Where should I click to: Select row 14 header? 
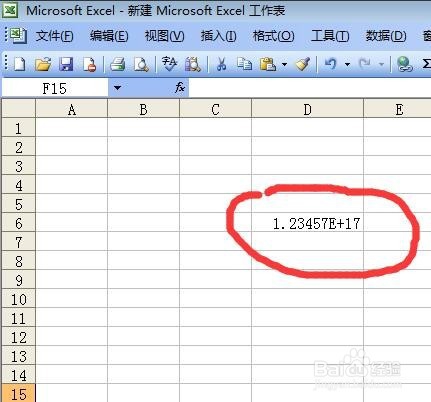pyautogui.click(x=18, y=375)
